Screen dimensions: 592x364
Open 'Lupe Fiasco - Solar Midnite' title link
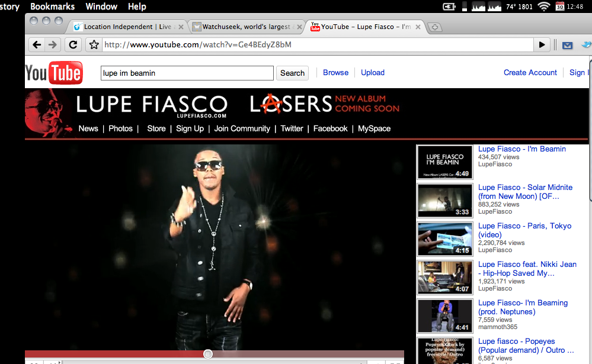(525, 192)
